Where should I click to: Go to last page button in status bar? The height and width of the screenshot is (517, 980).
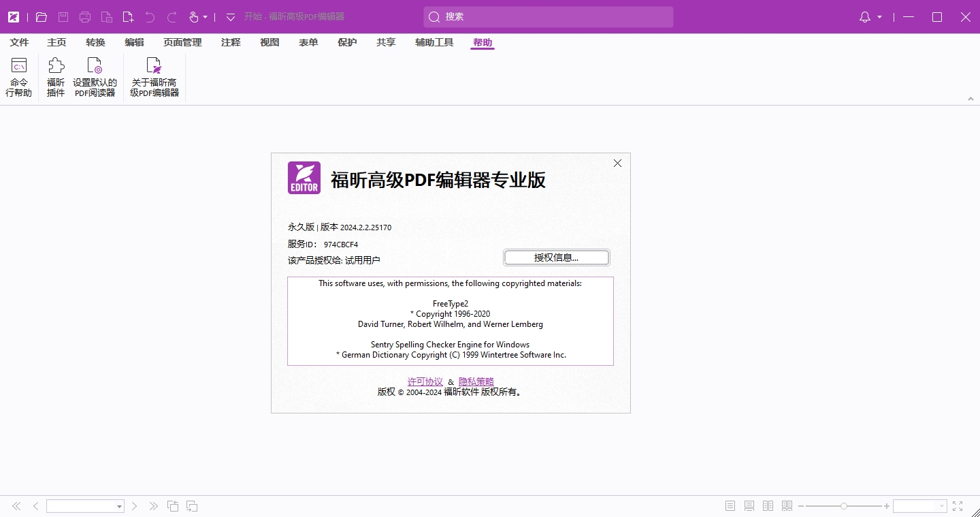point(154,506)
